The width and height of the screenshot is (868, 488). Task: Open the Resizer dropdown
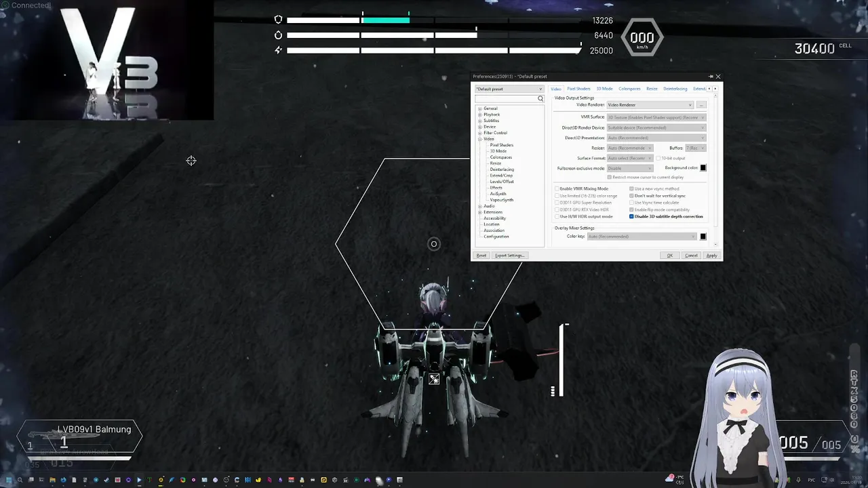click(630, 148)
